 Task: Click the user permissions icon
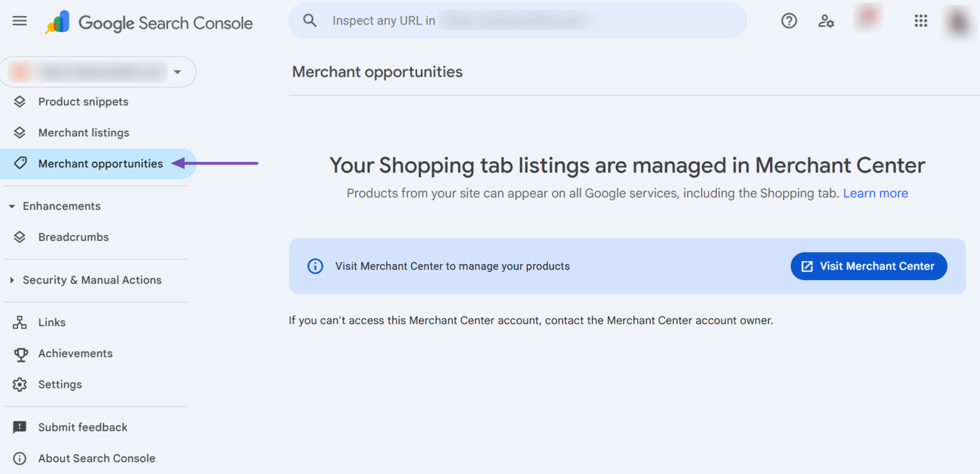pos(827,21)
